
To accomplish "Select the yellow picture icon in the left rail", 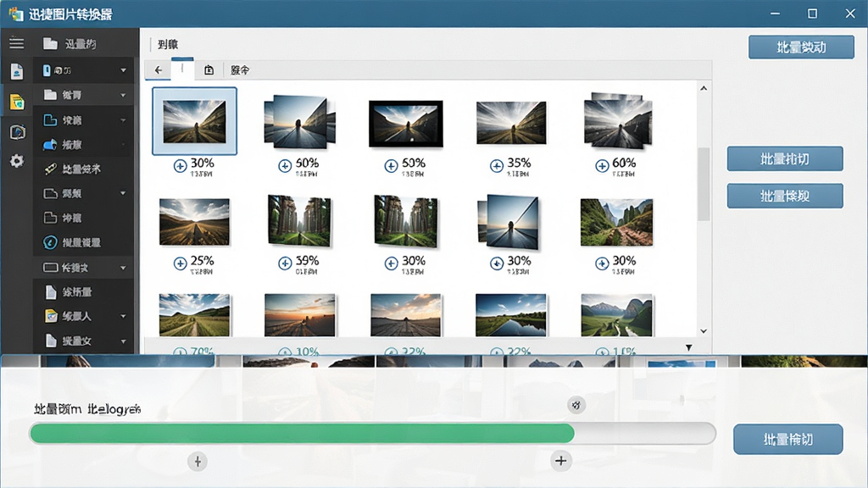I will pos(17,102).
